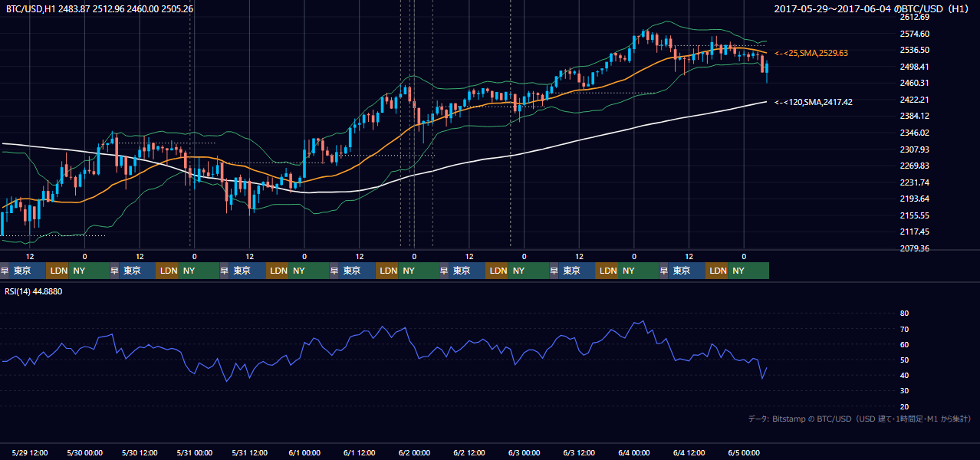Click the 6/1 12:00 date label
This screenshot has height=460, width=980.
coord(359,452)
